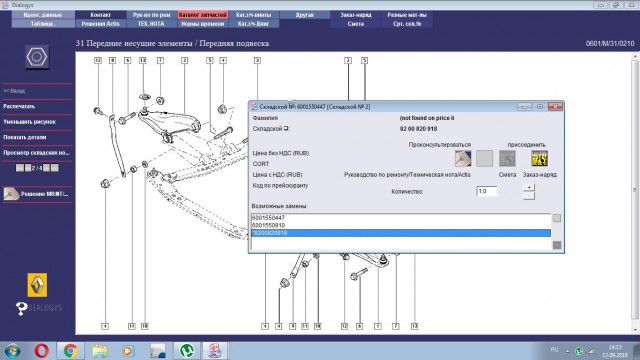640x360 pixels.
Task: Open the Другая menu
Action: pos(304,15)
